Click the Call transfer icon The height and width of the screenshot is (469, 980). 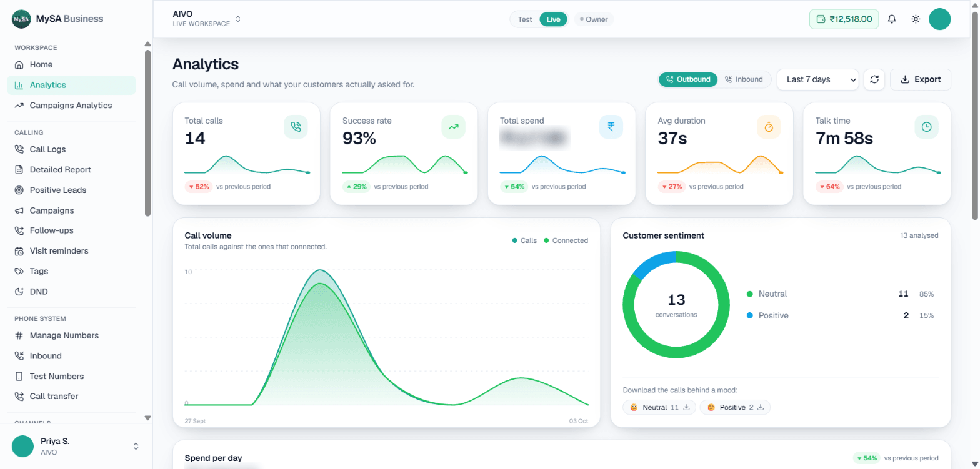pos(19,397)
